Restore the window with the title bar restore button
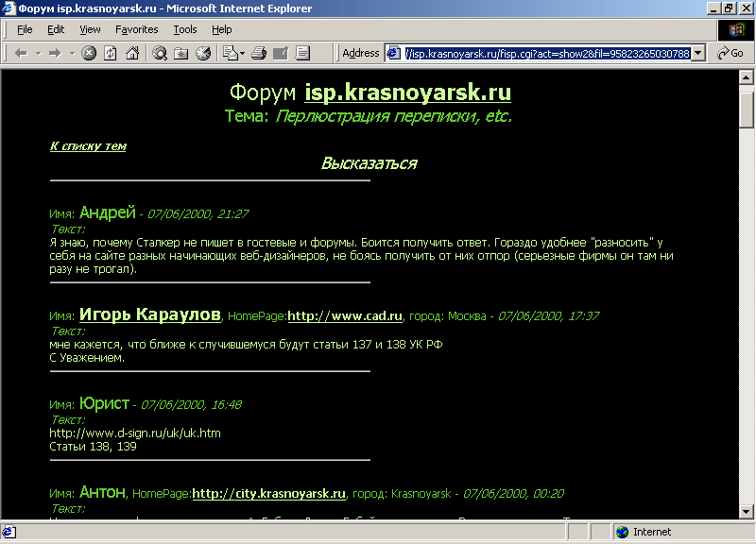Screen dimensions: 756x544 tap(729, 8)
